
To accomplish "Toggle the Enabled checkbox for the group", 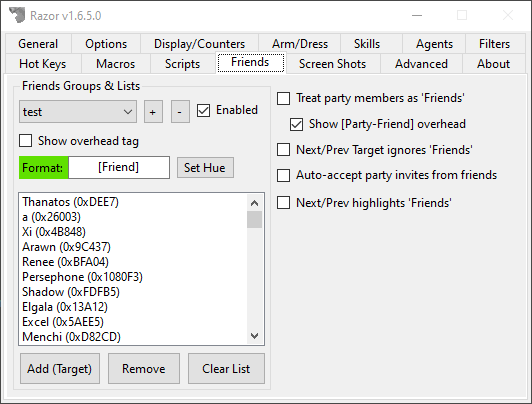I will [x=204, y=111].
